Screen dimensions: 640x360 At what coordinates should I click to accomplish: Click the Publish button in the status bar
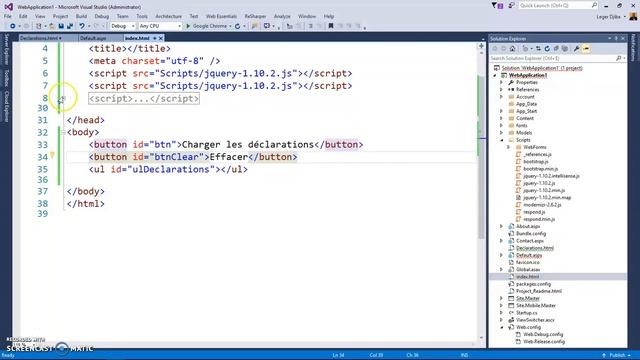[616, 356]
